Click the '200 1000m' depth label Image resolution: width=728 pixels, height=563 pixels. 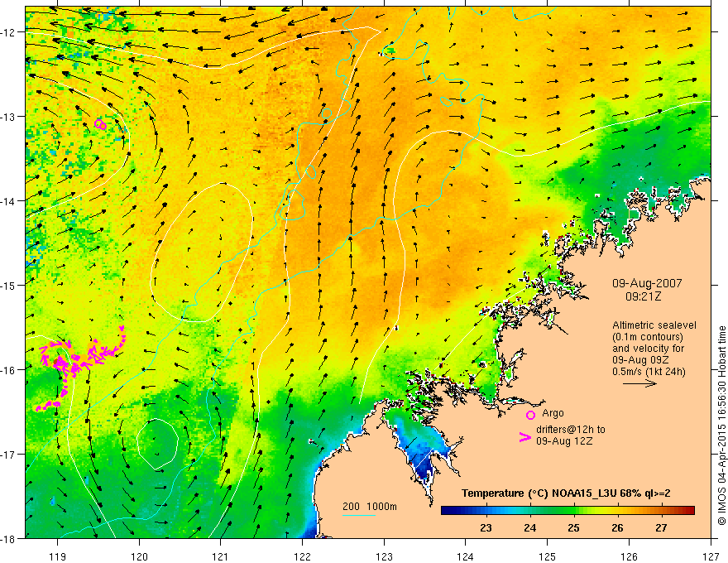[x=370, y=507]
